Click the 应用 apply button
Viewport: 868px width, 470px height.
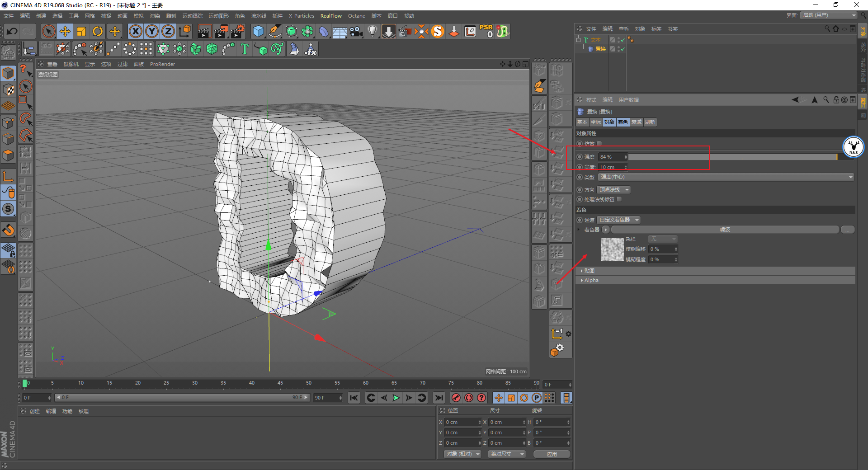[552, 454]
